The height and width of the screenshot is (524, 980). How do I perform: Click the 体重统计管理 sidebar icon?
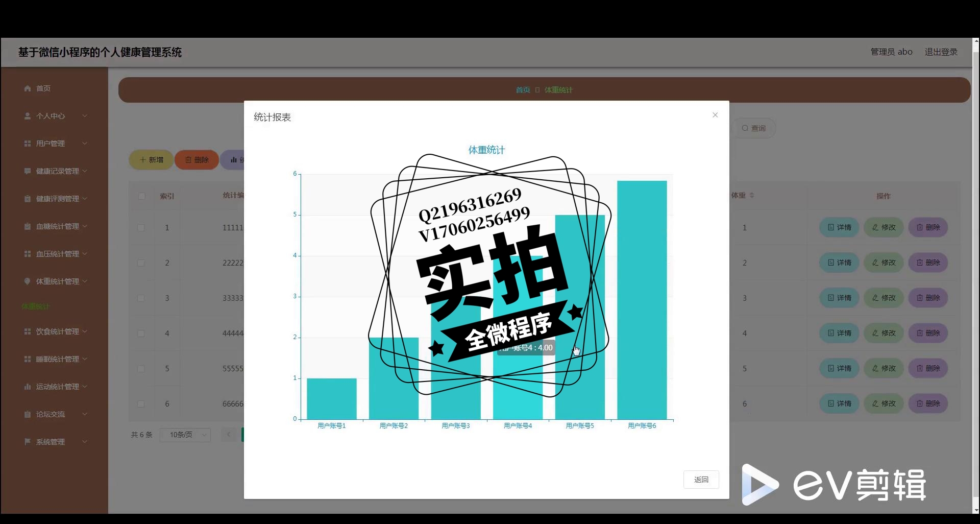pos(28,281)
